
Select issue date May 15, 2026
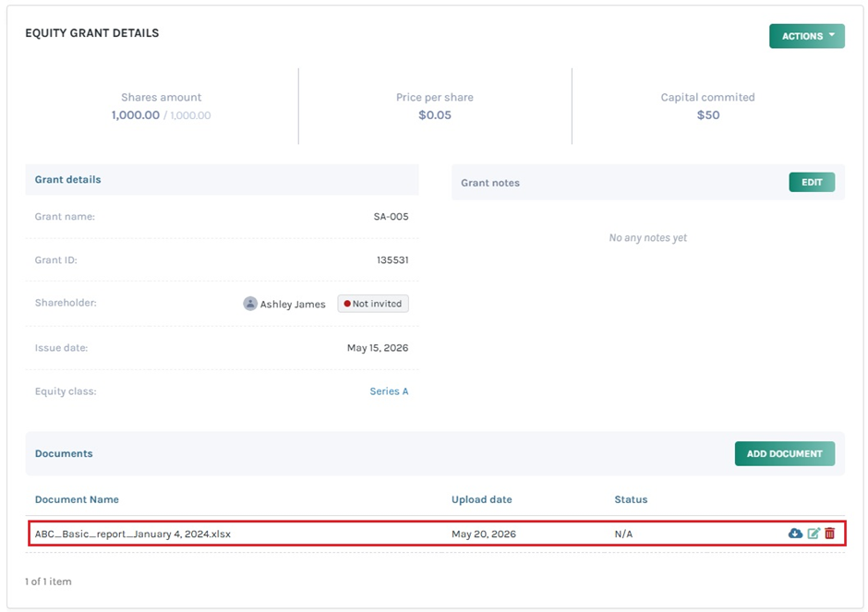(x=378, y=347)
